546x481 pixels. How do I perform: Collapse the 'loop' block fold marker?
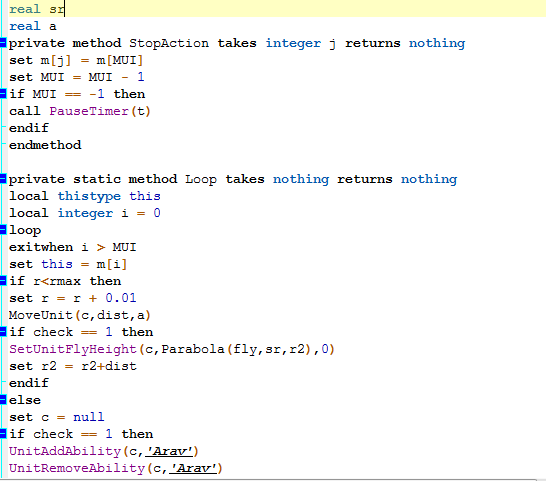[3, 230]
